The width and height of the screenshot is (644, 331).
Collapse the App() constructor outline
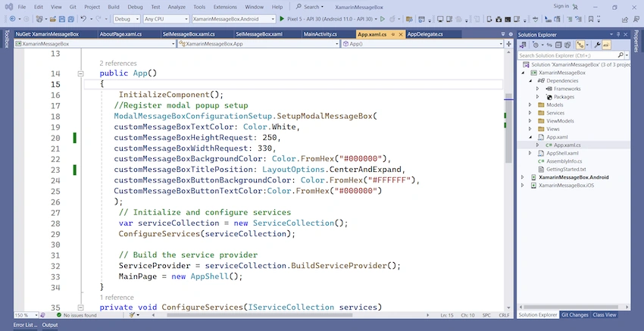pyautogui.click(x=80, y=73)
